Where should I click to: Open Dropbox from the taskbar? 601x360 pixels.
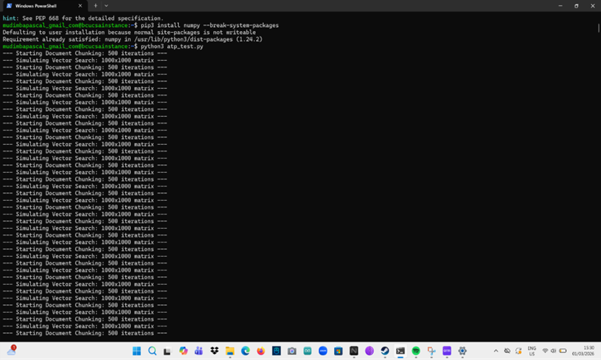click(214, 351)
